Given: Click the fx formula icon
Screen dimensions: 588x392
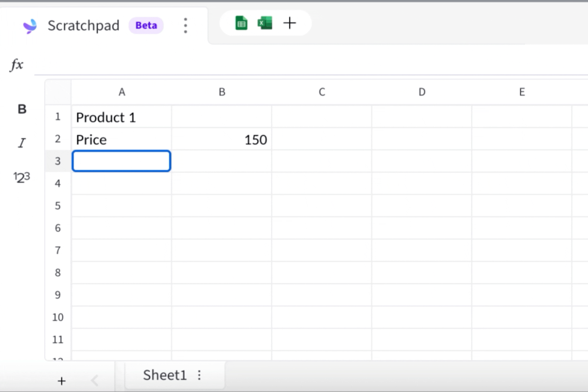Looking at the screenshot, I should pyautogui.click(x=17, y=65).
